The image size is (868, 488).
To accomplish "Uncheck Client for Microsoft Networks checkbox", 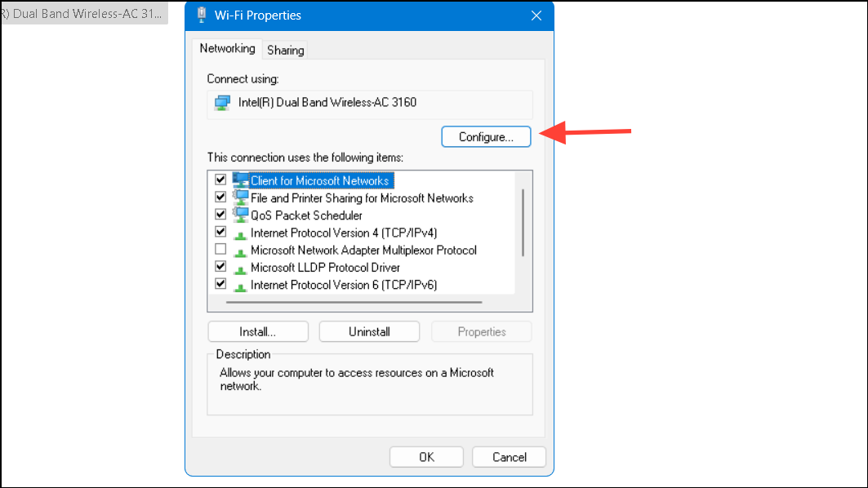I will point(220,180).
